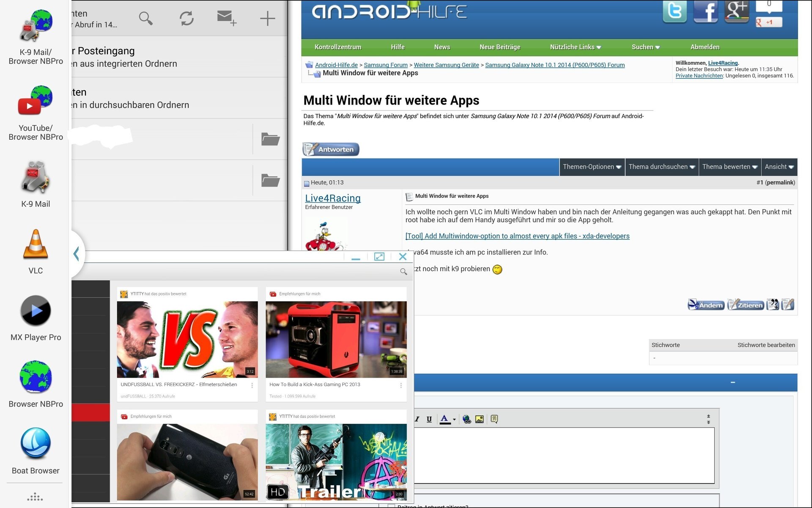Follow the Weitere Samsung Geräte breadcrumb
The image size is (812, 508).
pos(446,65)
